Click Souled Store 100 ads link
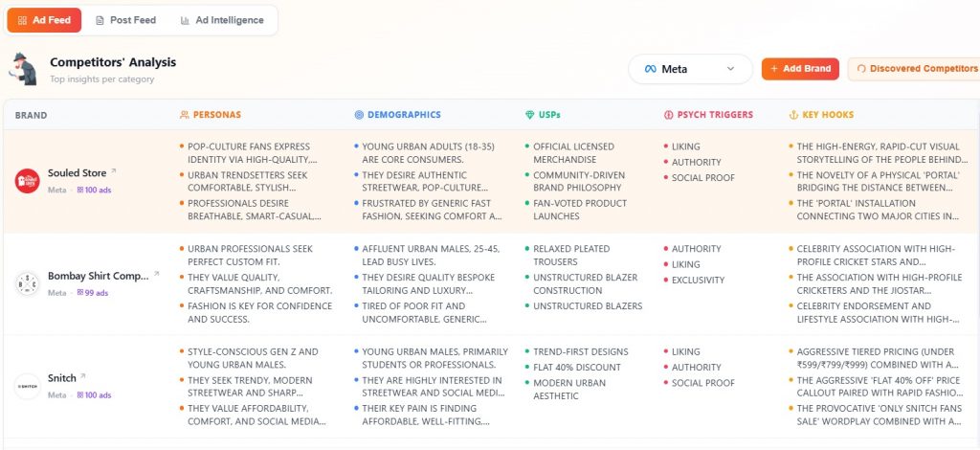The width and height of the screenshot is (980, 450). pyautogui.click(x=94, y=190)
